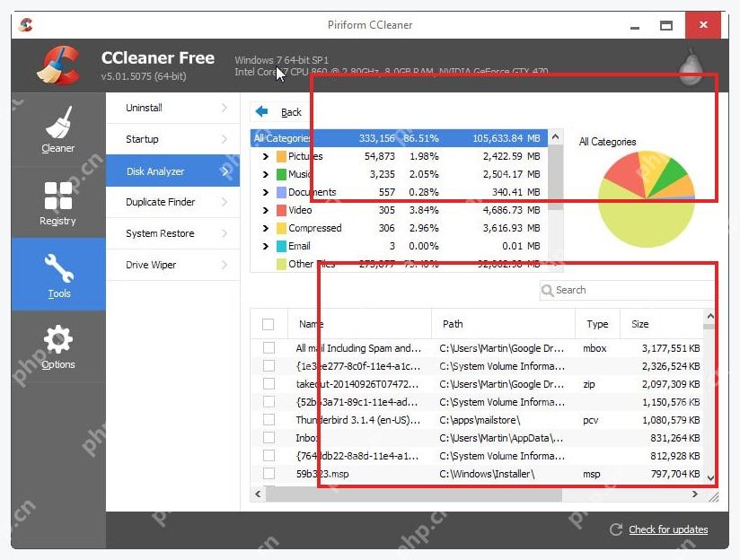Open the Tools section in sidebar
The height and width of the screenshot is (560, 740).
pos(58,274)
